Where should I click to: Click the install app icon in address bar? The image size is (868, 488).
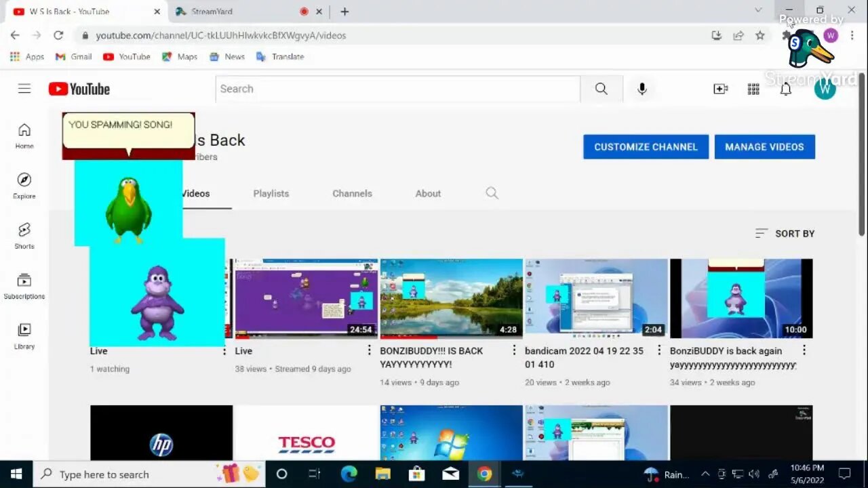click(717, 35)
